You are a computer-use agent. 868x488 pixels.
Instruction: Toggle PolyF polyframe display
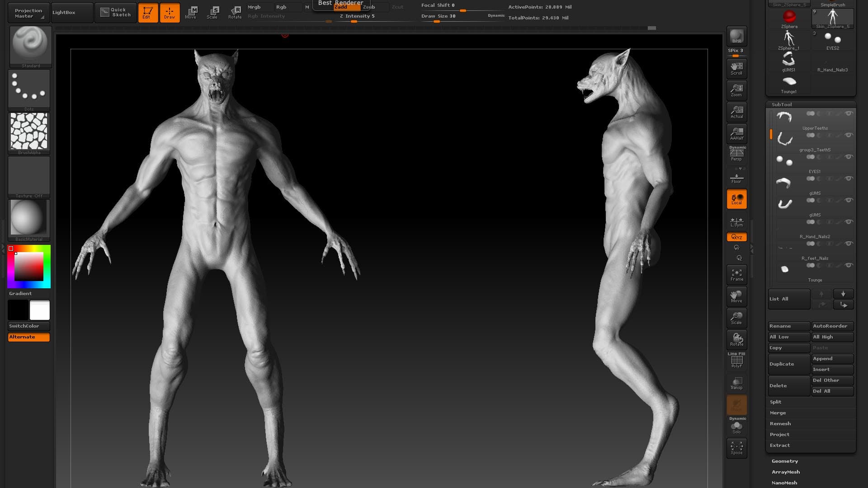(736, 361)
